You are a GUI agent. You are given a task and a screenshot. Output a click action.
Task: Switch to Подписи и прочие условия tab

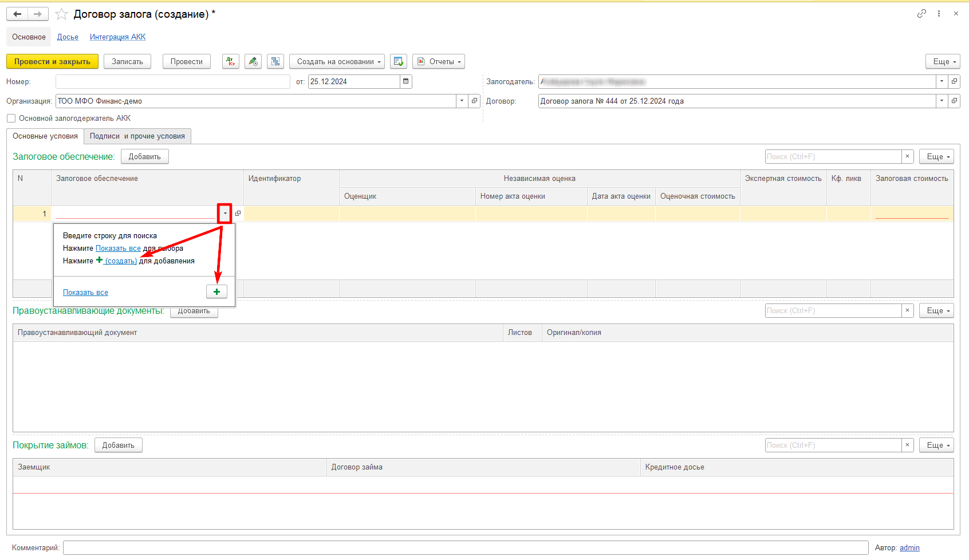(x=137, y=136)
